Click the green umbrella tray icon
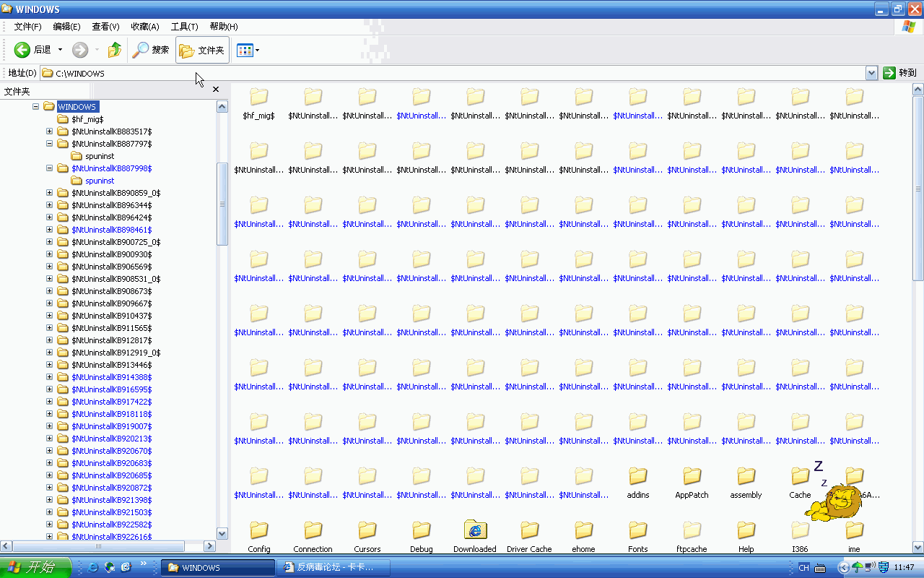Viewport: 924px width, 578px height. (x=857, y=567)
